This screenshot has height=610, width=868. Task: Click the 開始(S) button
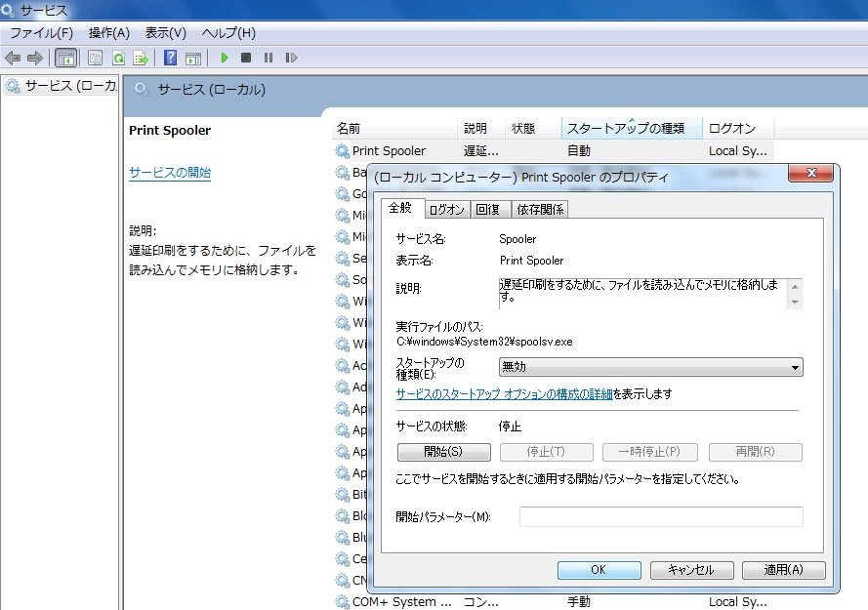443,452
